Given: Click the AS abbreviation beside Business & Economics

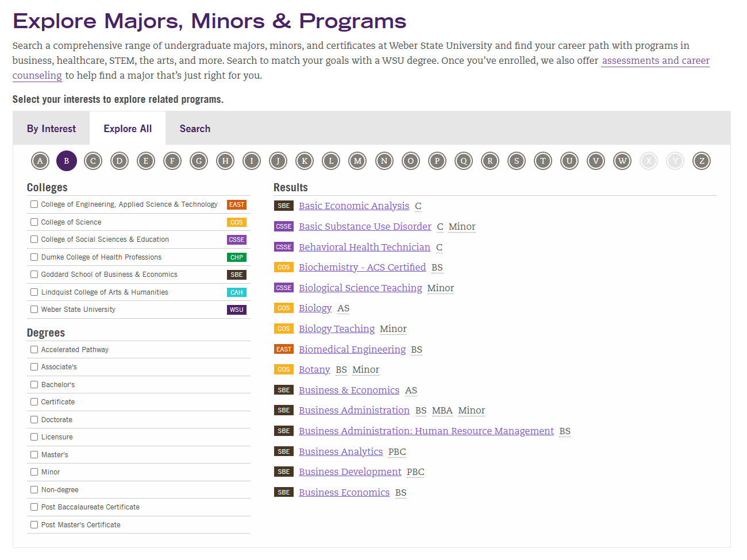Looking at the screenshot, I should tap(411, 390).
